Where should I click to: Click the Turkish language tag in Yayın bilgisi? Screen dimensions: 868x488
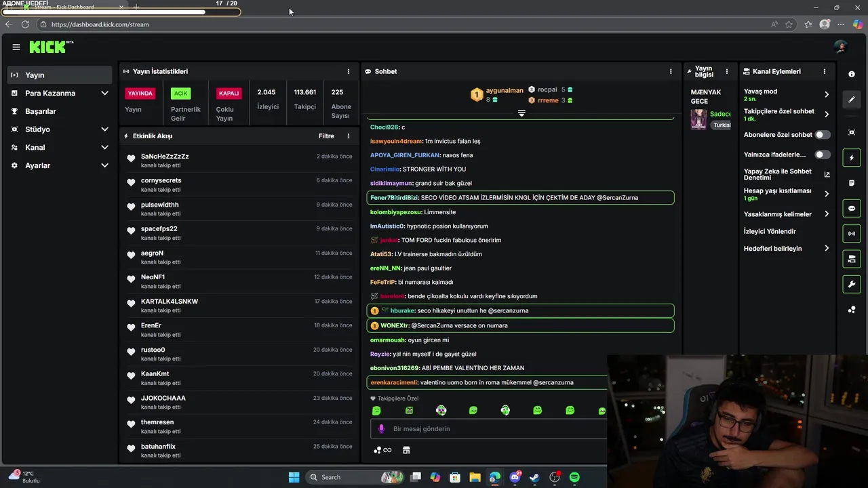point(721,125)
